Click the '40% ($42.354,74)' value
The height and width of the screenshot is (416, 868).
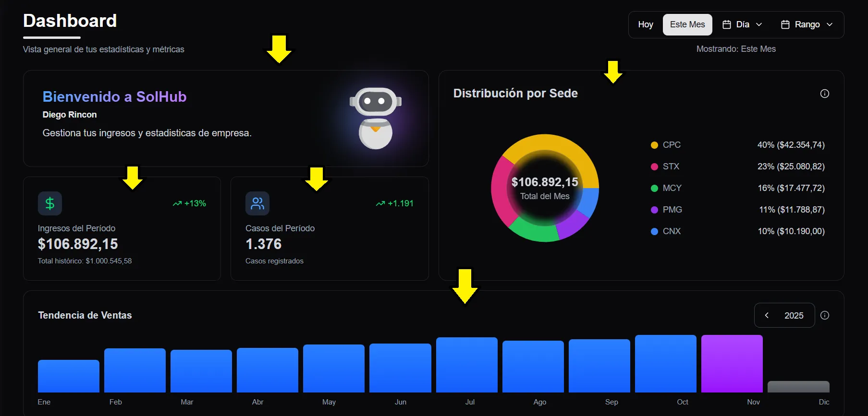(x=791, y=145)
